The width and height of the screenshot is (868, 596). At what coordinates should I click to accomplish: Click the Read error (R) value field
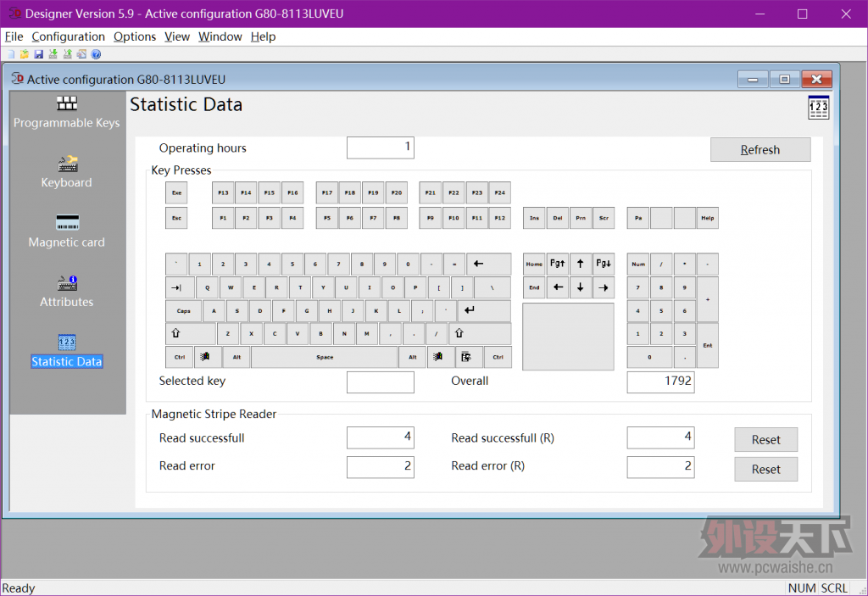[x=660, y=467]
